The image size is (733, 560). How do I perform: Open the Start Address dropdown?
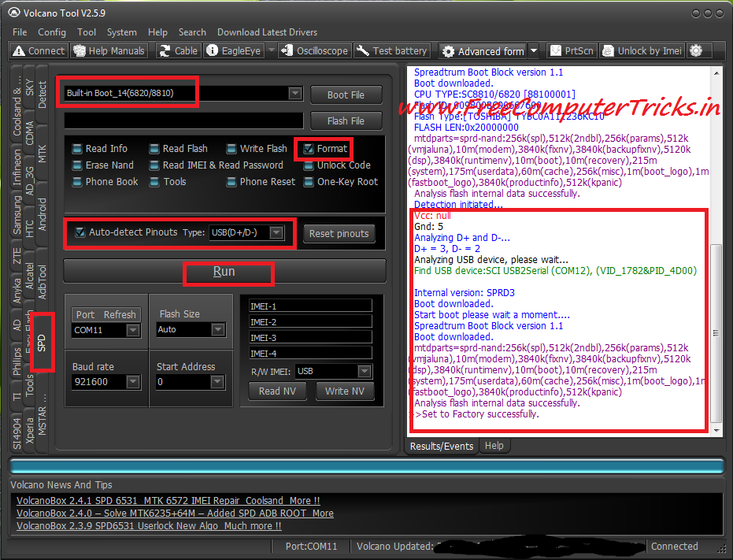(217, 382)
